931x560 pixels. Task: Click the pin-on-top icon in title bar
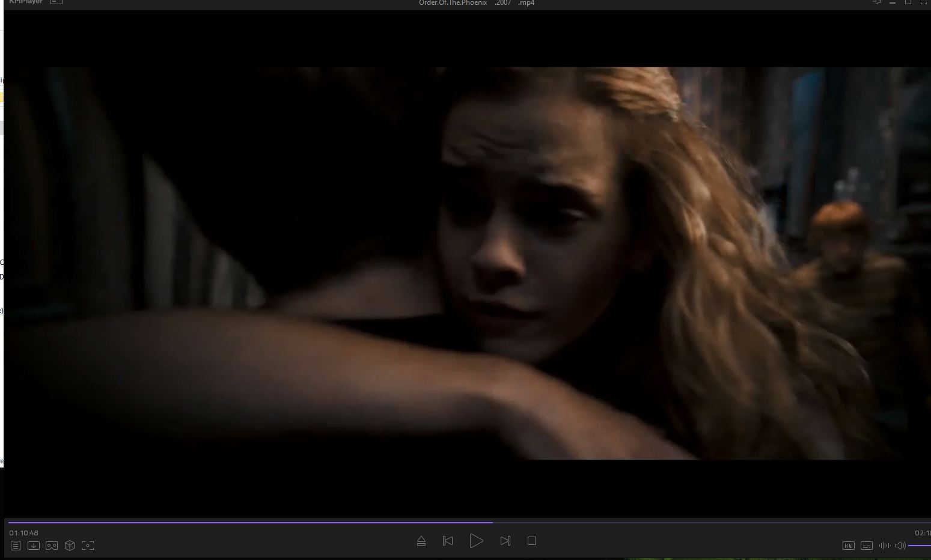(x=876, y=2)
